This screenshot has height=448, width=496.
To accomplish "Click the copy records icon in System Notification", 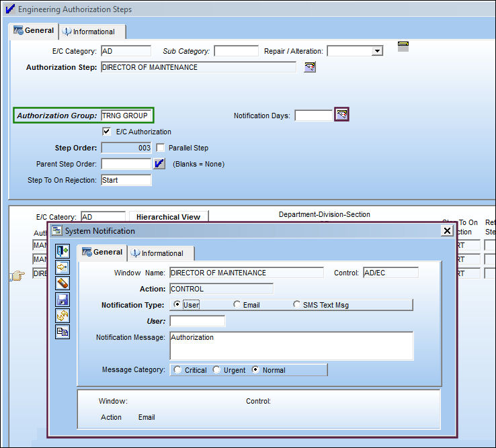I will pyautogui.click(x=63, y=332).
